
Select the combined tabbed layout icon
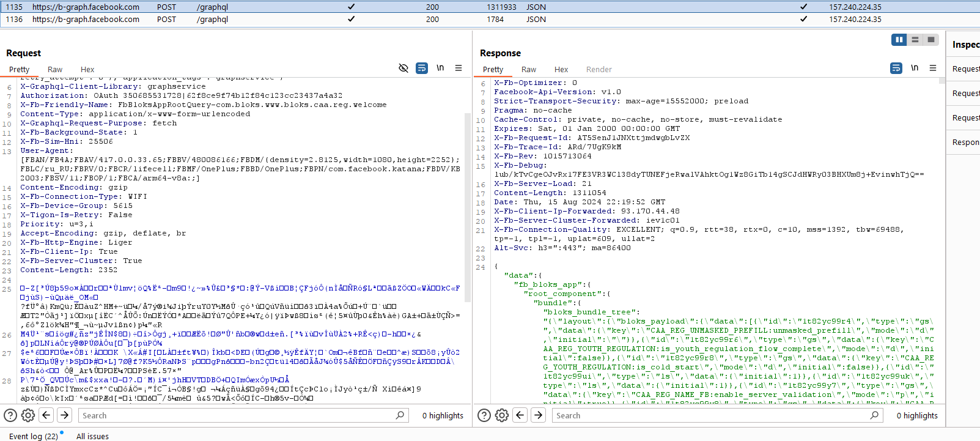click(x=931, y=40)
